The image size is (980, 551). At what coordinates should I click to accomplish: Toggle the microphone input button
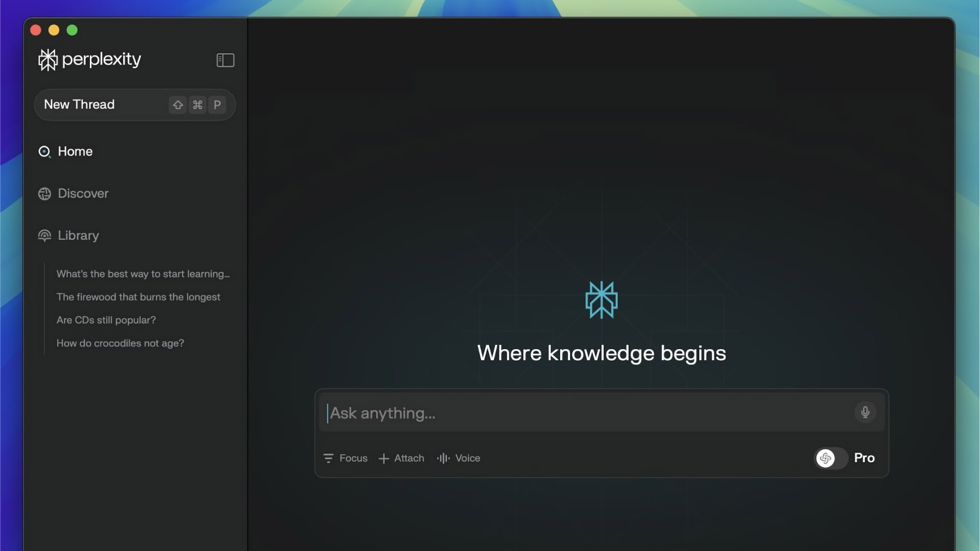coord(866,412)
